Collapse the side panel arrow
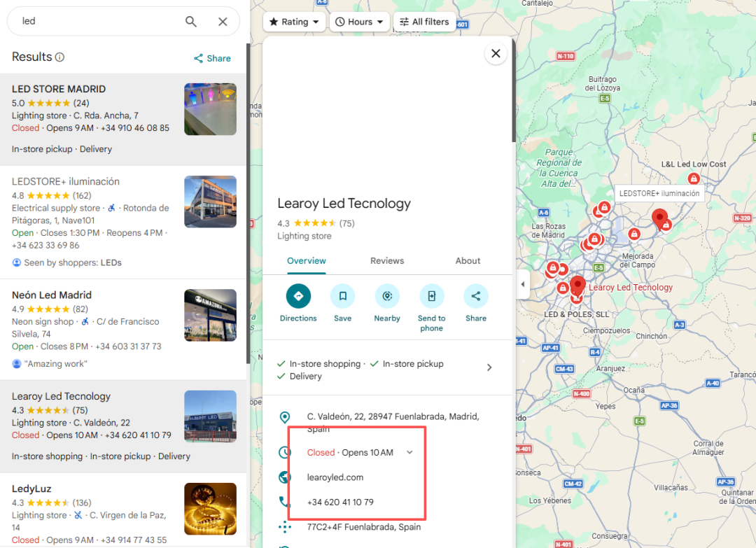The width and height of the screenshot is (756, 548). coord(523,284)
